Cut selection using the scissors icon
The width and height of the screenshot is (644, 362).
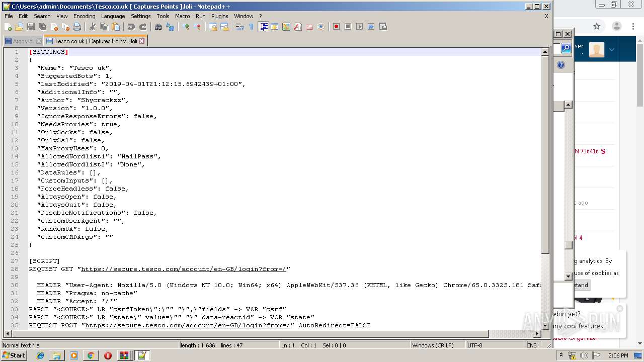[x=92, y=27]
